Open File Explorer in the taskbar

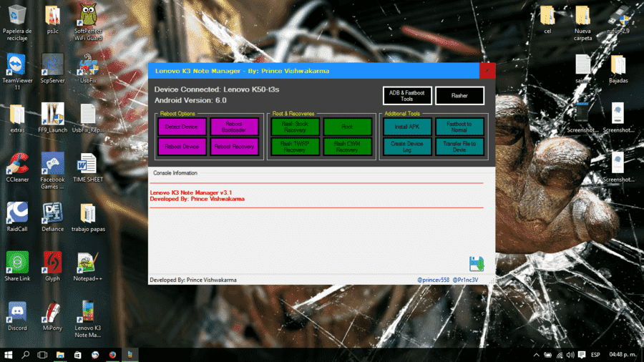pos(60,355)
